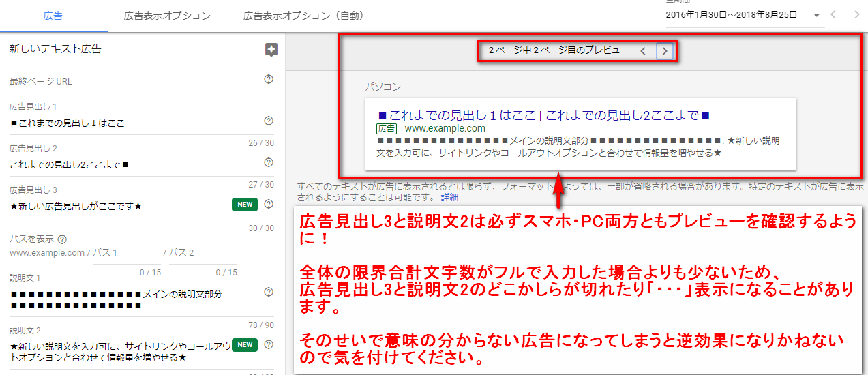The image size is (868, 375).
Task: Click help icon for 広告見出し 1
Action: coord(269,121)
